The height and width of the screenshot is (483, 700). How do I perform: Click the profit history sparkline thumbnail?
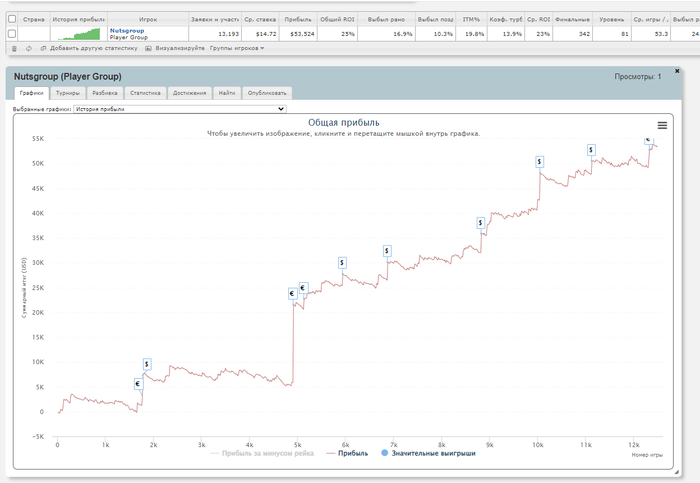[78, 33]
